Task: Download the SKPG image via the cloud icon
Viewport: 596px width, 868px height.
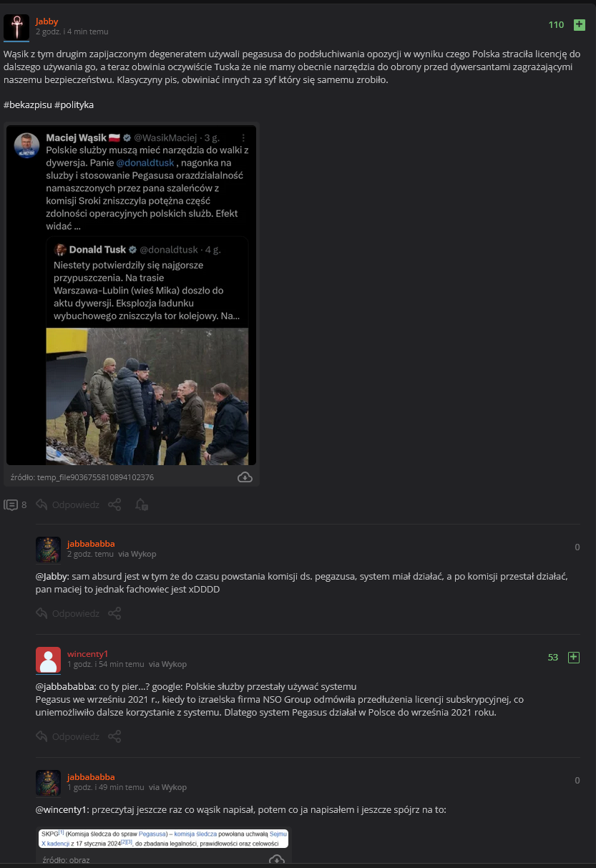Action: click(276, 859)
